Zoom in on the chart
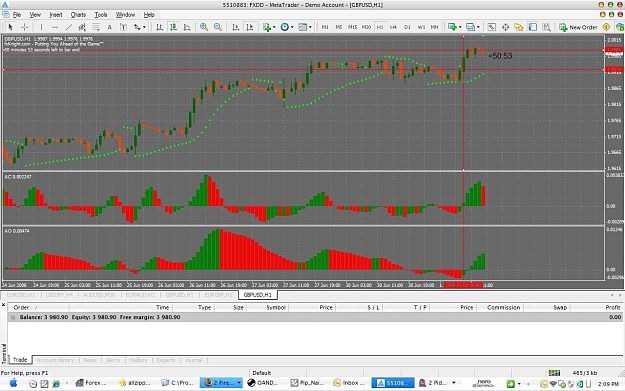Image resolution: width=625 pixels, height=391 pixels. [x=204, y=27]
